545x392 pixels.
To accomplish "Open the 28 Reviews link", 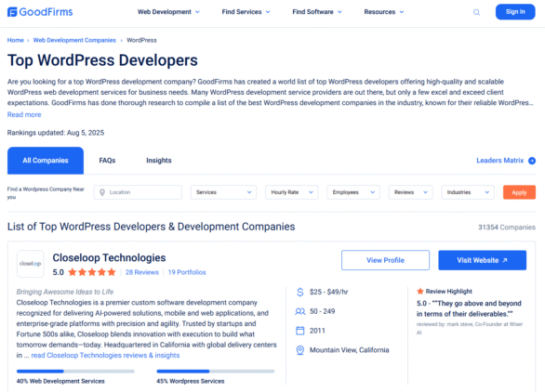I will pyautogui.click(x=141, y=272).
